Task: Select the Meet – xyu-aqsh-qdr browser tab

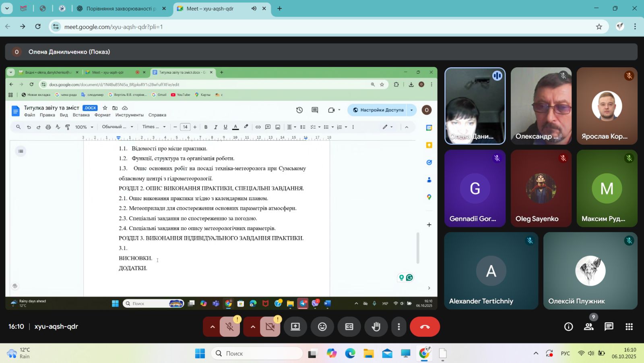Action: point(210,8)
